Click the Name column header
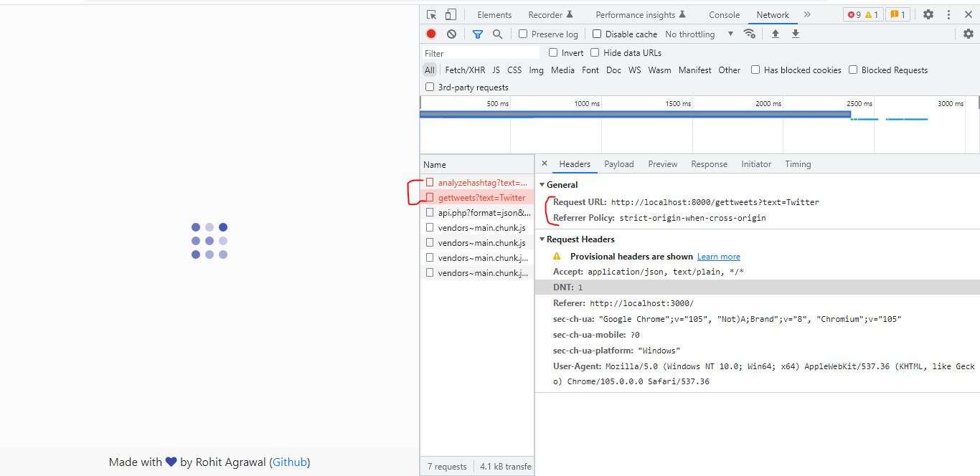Screen dimensions: 980x476 click(x=477, y=164)
